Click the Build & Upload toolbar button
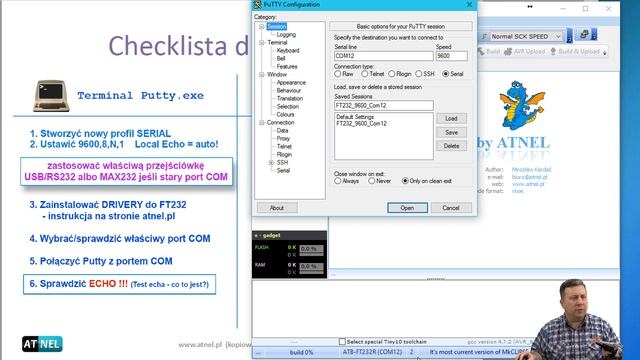This screenshot has width=640, height=360. pos(575,51)
